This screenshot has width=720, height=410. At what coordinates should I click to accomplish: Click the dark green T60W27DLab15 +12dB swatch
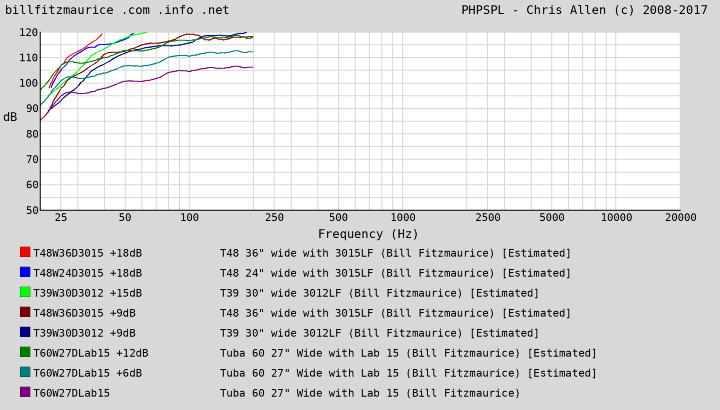[25, 352]
